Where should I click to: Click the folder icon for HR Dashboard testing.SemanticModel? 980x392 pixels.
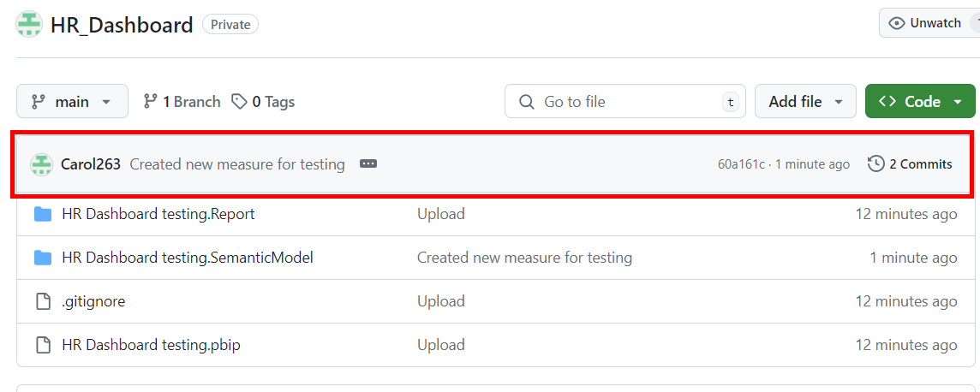(x=43, y=258)
